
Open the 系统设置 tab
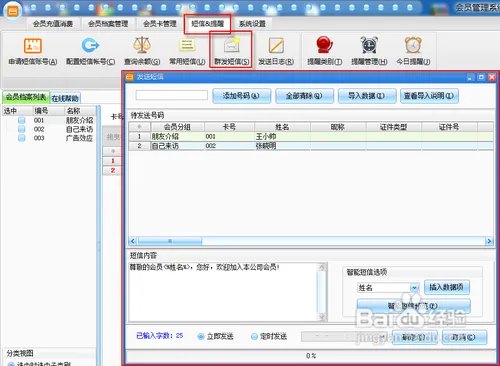coord(252,24)
